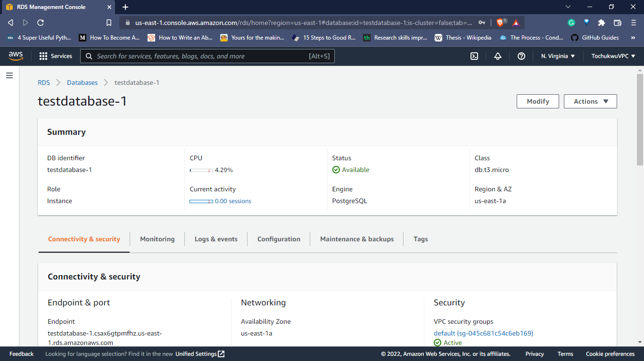
Task: Click the Modify button
Action: pyautogui.click(x=538, y=101)
